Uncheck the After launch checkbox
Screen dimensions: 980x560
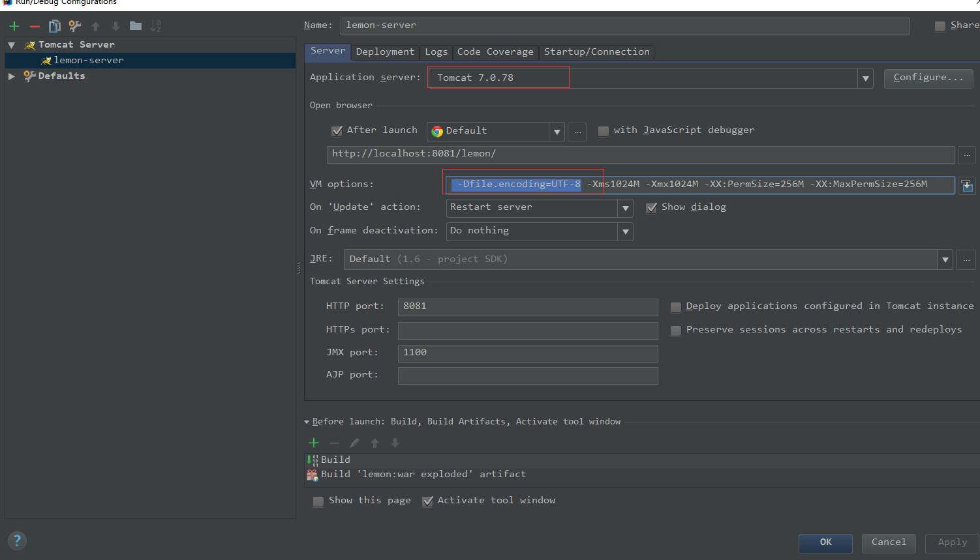[x=337, y=130]
